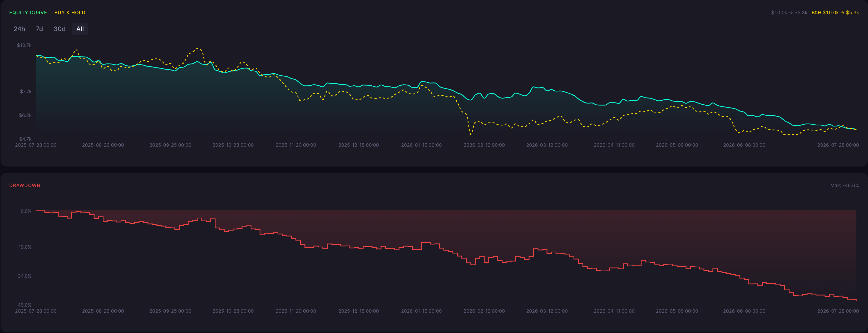868x333 pixels.
Task: Choose the 30d time range tab
Action: pyautogui.click(x=60, y=29)
